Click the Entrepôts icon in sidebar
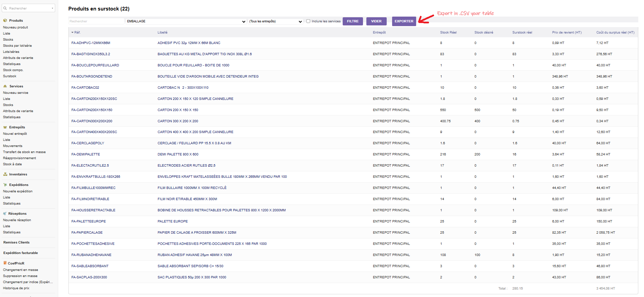644x297 pixels. 5,127
